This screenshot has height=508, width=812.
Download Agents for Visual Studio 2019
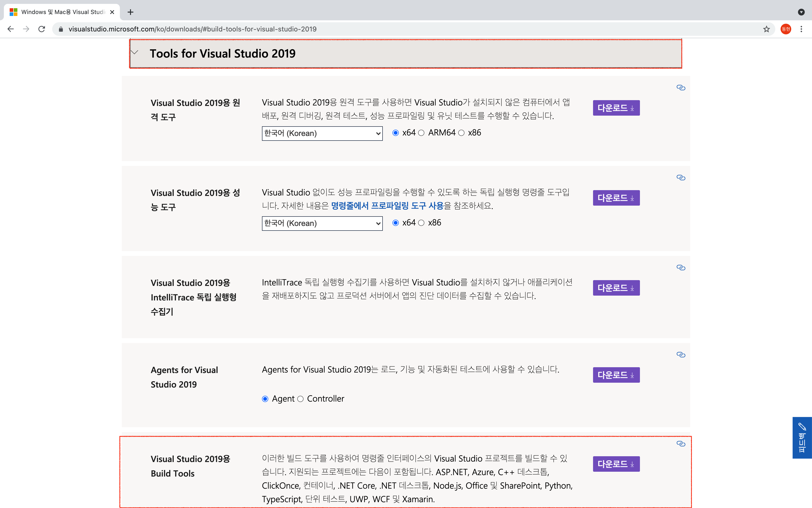[616, 375]
